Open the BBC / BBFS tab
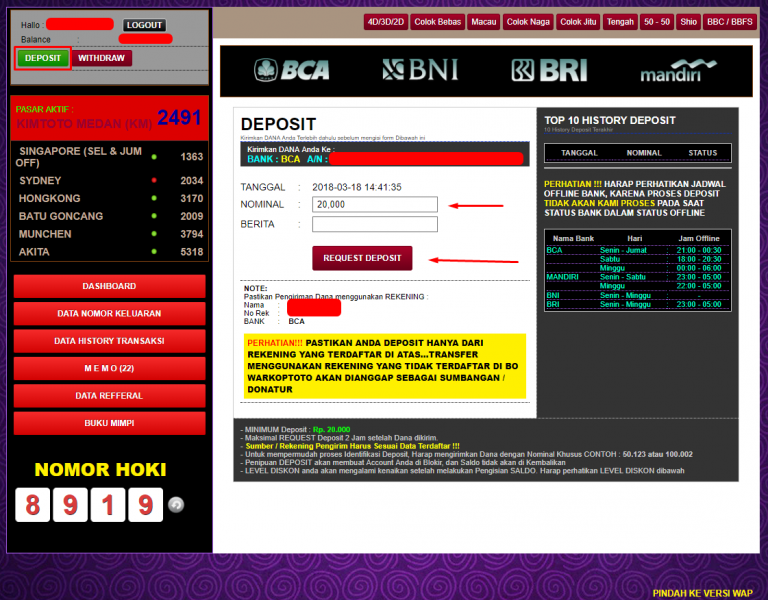768x600 pixels. coord(729,22)
